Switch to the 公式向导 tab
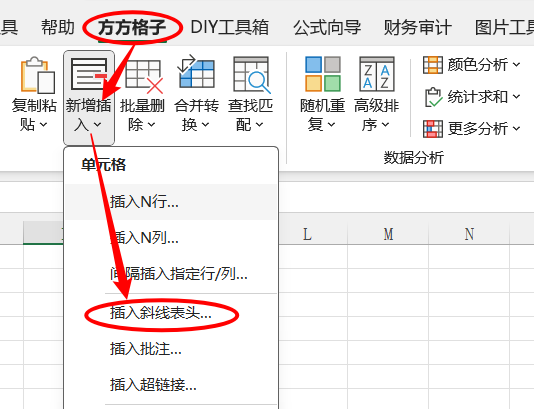This screenshot has height=409, width=534. point(327,27)
